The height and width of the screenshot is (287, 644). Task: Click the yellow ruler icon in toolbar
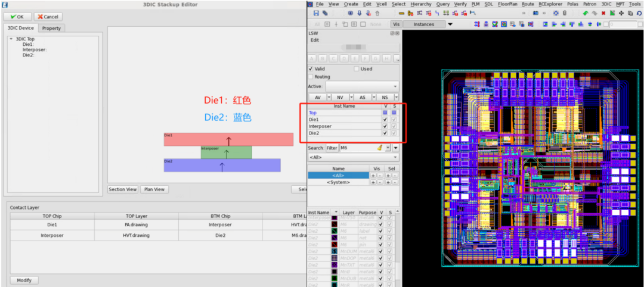click(401, 13)
